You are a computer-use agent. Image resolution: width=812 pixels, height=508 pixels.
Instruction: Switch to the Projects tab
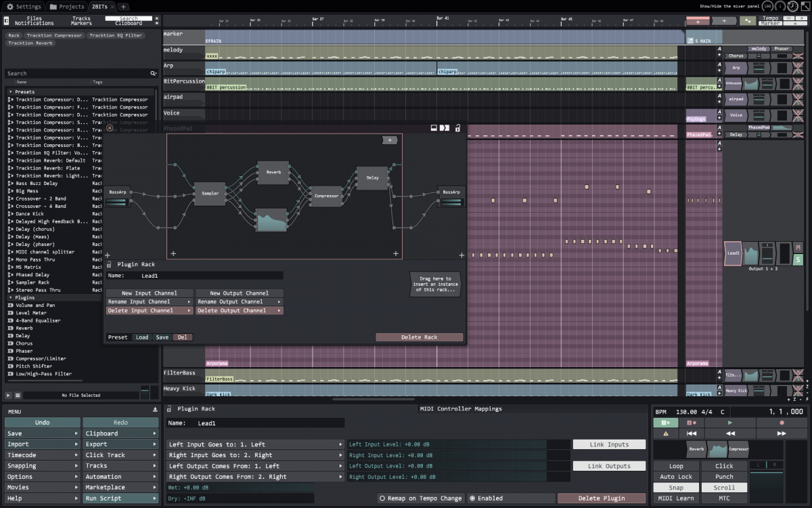67,6
